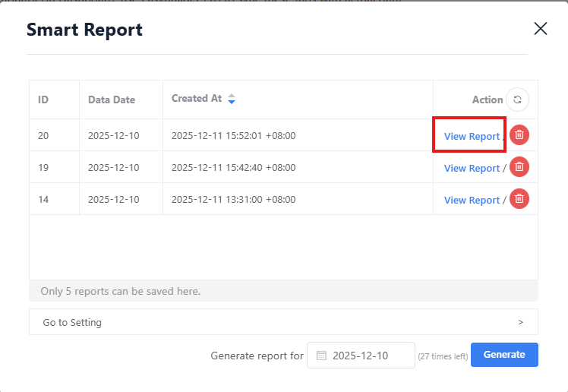
Task: Select the ID 20 cell in table
Action: click(44, 136)
